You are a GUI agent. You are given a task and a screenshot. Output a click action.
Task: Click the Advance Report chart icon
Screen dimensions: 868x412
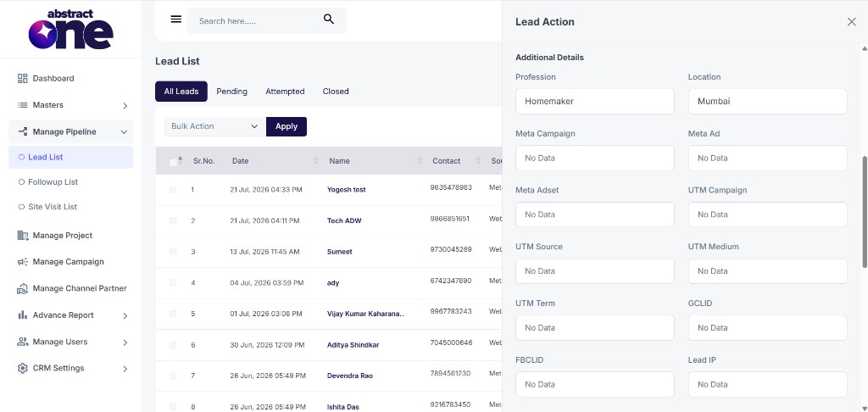[x=23, y=315]
